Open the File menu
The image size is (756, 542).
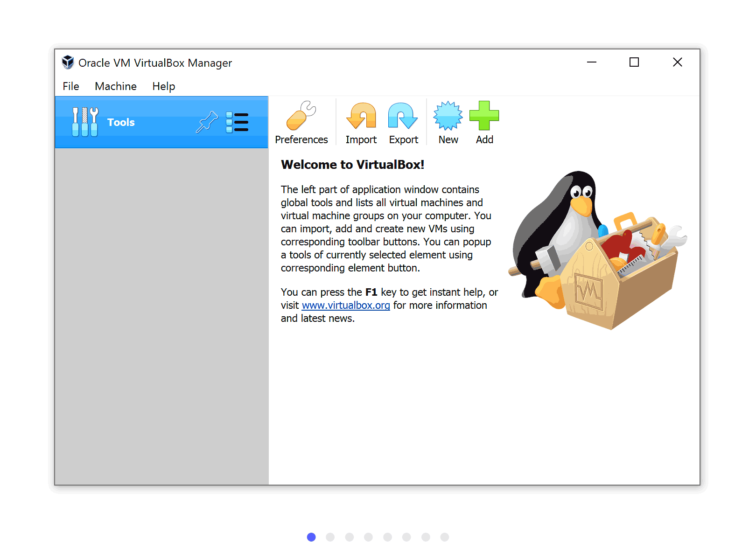tap(71, 86)
